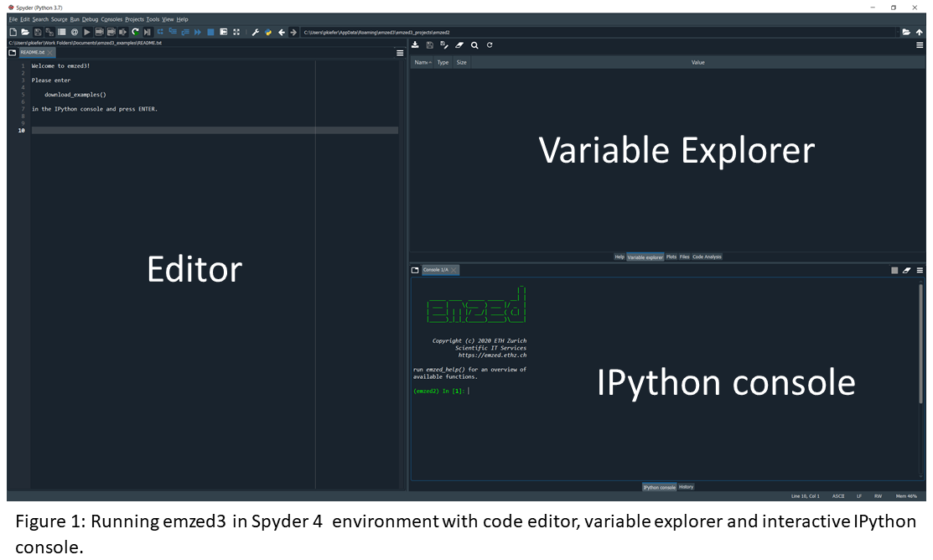This screenshot has width=933, height=560.
Task: Click the working directory path field
Action: point(597,32)
